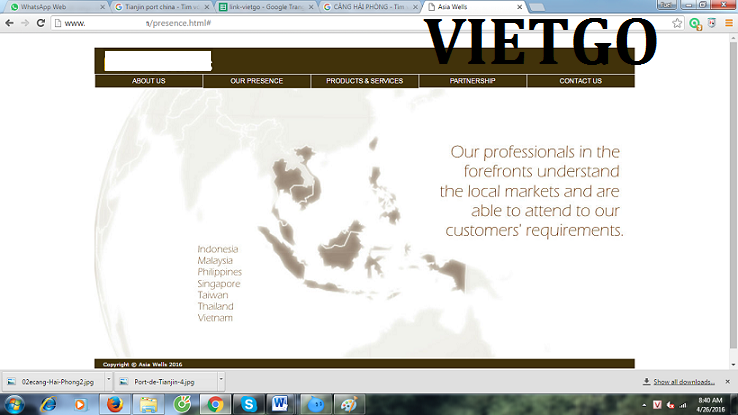Close the Asia Wells tab
Viewport: 738px width, 415px height.
click(x=519, y=7)
